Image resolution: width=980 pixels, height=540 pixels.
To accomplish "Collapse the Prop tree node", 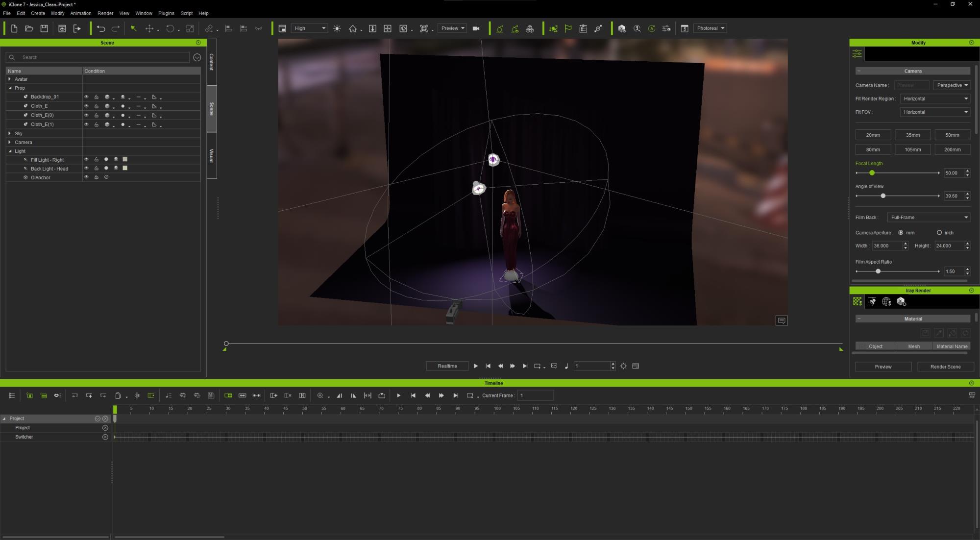I will 10,88.
